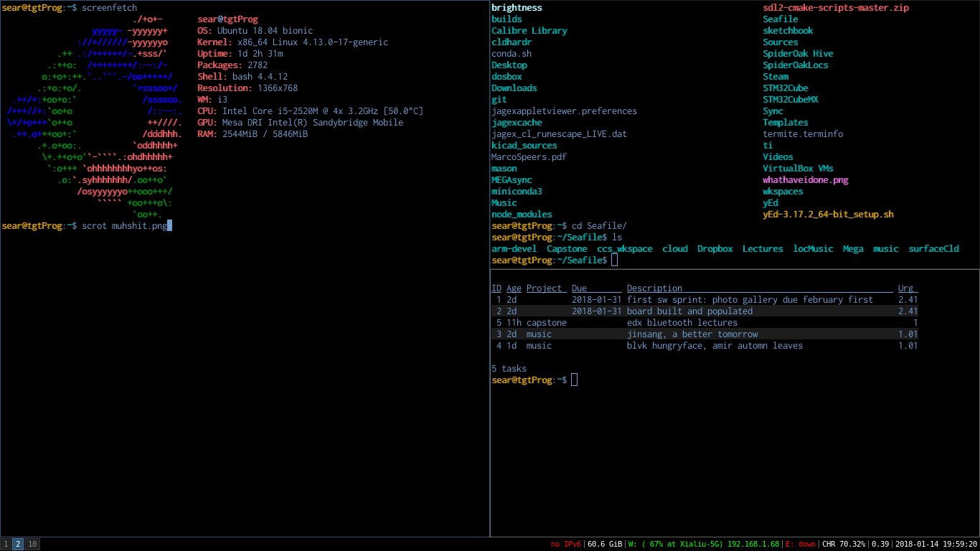Click the 'Urg' column header
Viewport: 980px width, 551px height.
(906, 288)
